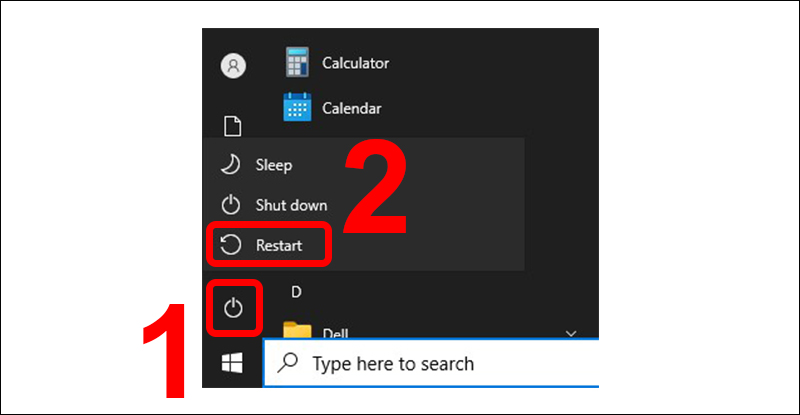Expand the Dell folder chevron
The width and height of the screenshot is (800, 415).
pos(572,332)
